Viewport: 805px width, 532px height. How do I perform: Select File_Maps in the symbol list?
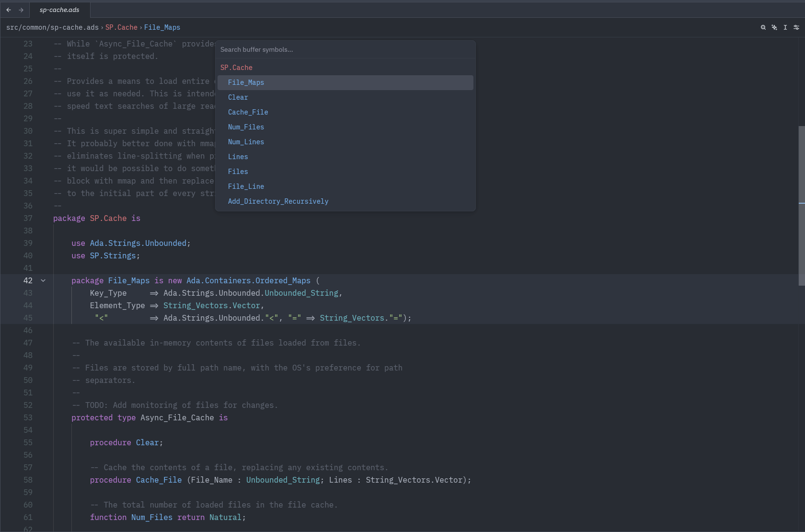246,82
